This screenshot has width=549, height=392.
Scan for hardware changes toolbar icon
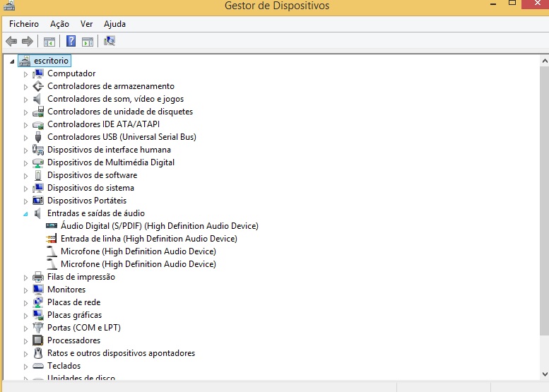110,41
